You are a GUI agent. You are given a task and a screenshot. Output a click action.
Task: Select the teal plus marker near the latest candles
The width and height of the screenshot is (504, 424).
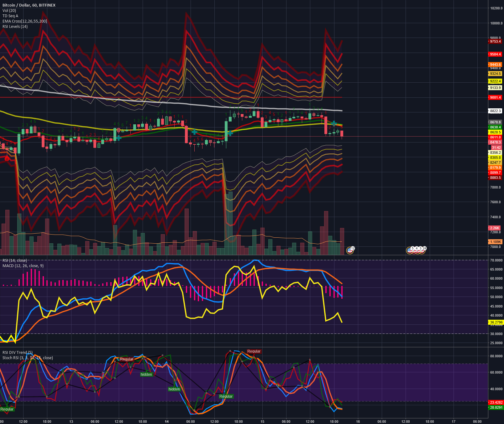point(333,124)
